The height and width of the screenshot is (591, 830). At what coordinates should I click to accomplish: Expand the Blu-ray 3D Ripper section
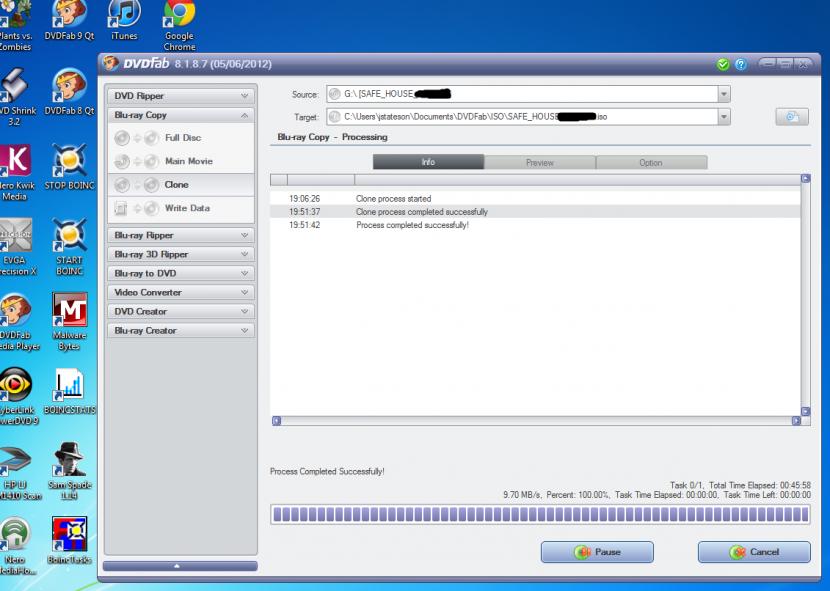pyautogui.click(x=181, y=254)
